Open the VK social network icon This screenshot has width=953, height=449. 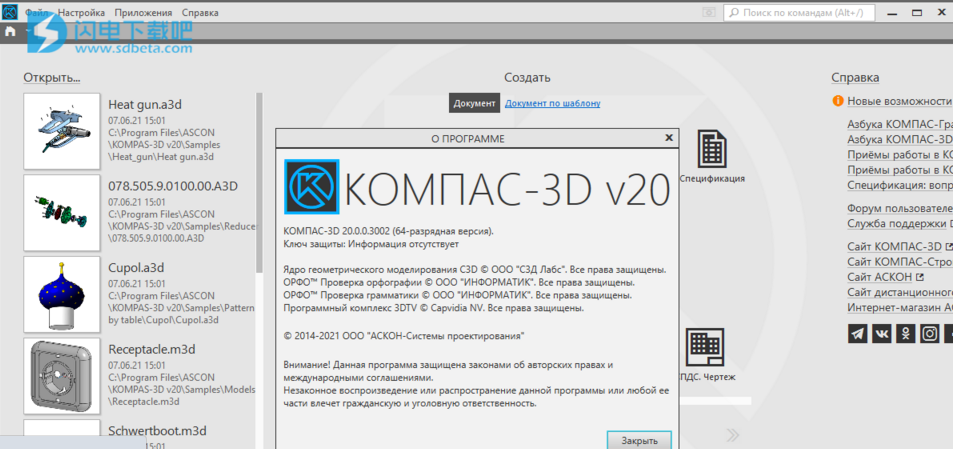pos(881,333)
